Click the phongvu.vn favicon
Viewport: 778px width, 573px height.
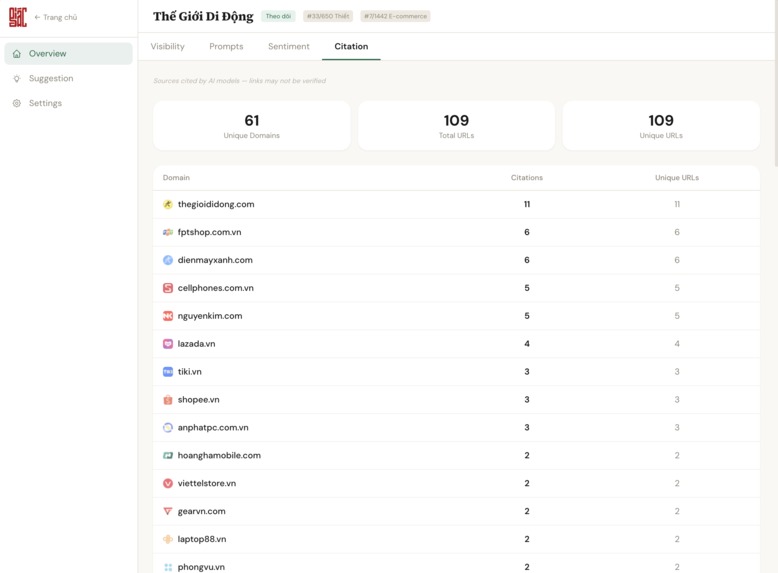168,567
